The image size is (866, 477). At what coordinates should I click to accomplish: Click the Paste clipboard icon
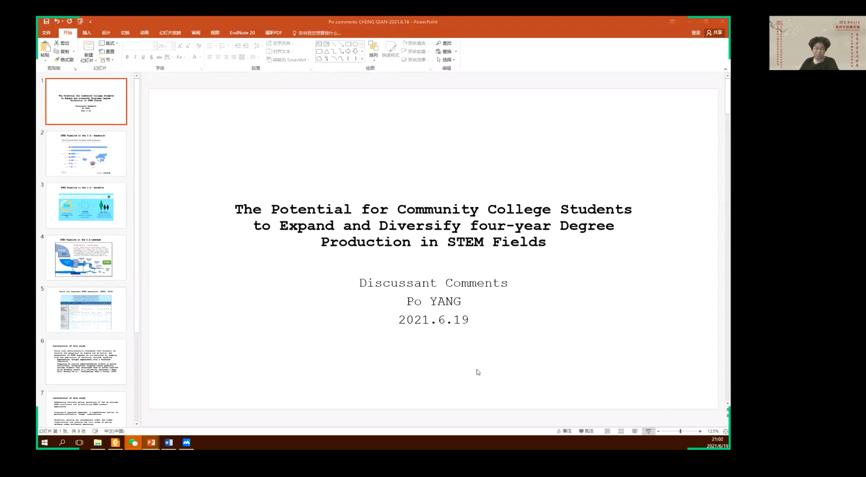(45, 48)
